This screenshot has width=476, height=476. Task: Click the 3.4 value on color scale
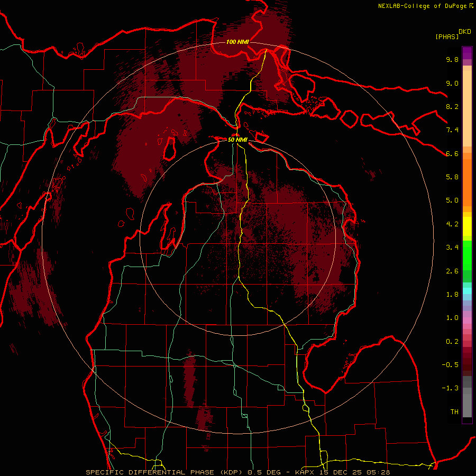(x=452, y=248)
